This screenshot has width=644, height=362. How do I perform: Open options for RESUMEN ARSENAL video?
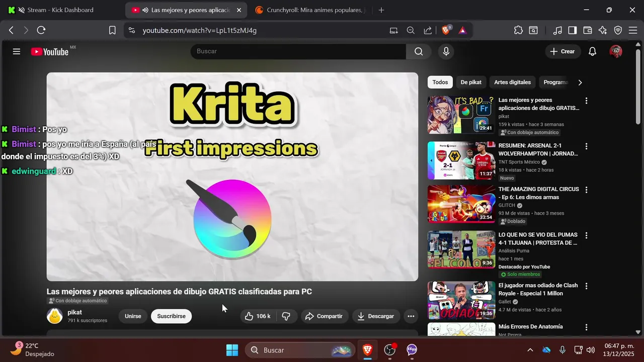586,146
